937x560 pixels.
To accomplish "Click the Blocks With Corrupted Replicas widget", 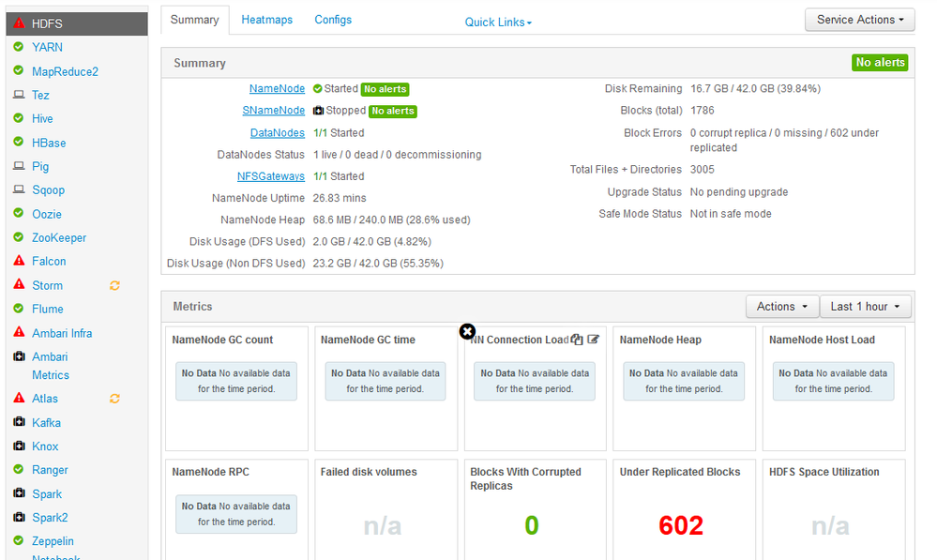I will point(535,509).
